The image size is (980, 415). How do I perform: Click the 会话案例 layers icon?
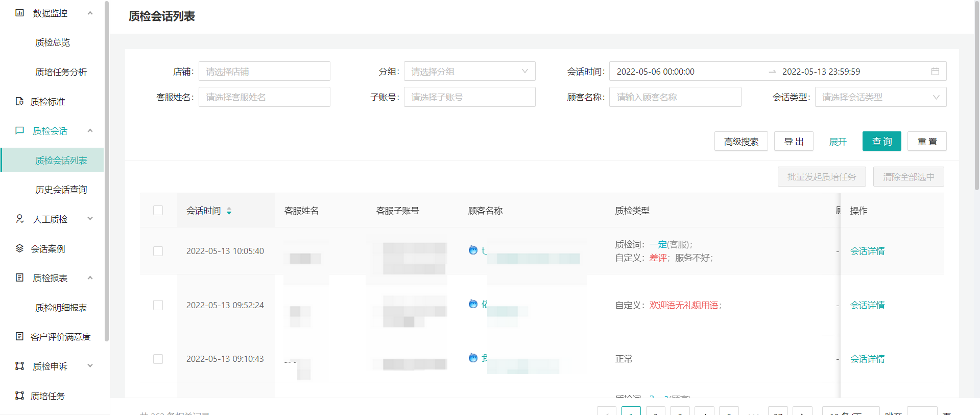point(19,248)
